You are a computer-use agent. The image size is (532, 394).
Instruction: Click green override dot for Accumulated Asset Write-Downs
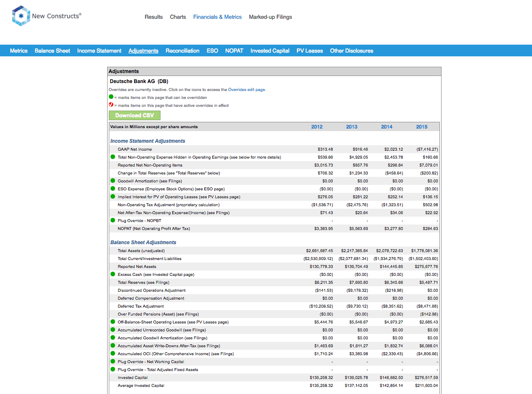(113, 346)
